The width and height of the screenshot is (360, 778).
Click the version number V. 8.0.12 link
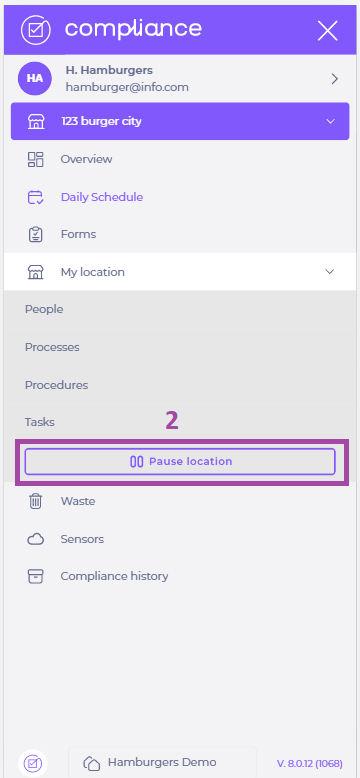(309, 763)
